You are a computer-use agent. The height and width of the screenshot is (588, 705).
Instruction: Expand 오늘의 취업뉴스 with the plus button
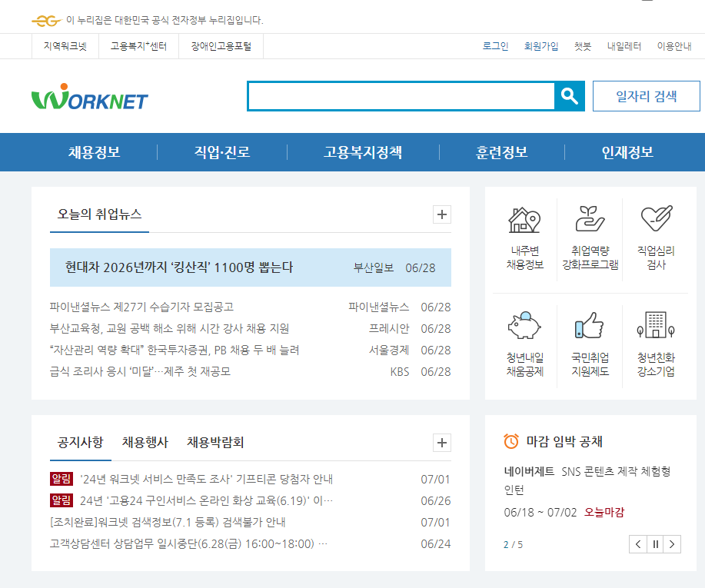point(441,214)
